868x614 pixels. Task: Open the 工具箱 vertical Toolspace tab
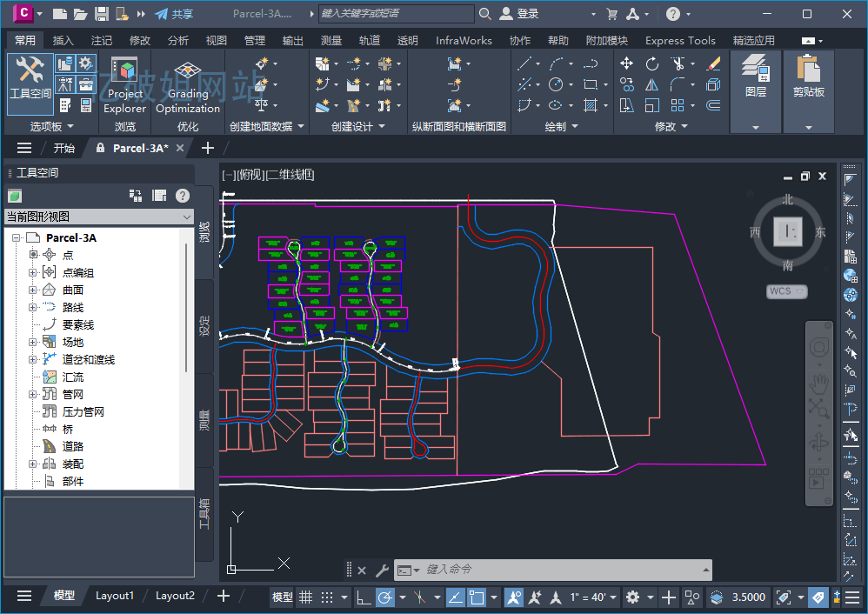pyautogui.click(x=204, y=514)
